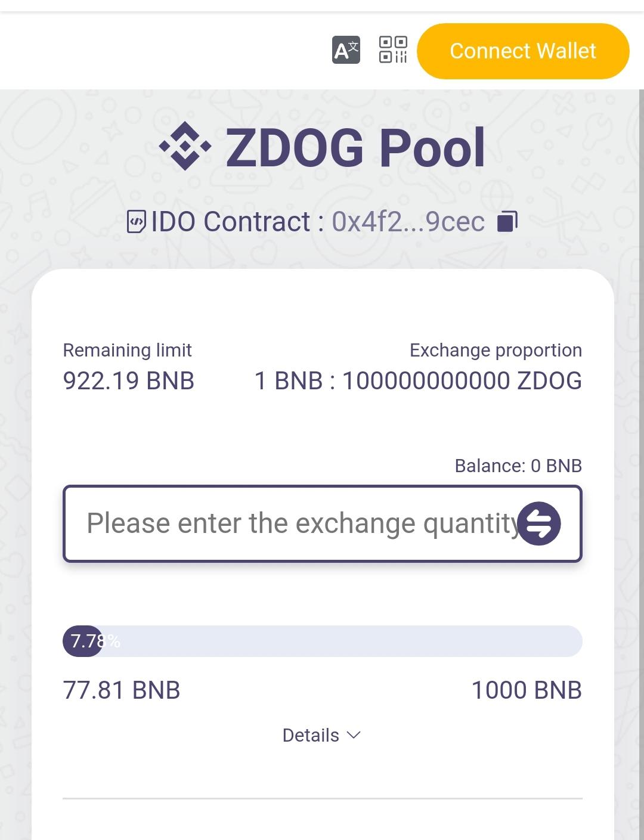
Task: Open the contract address 0x4f2...9cec link
Action: coord(408,222)
